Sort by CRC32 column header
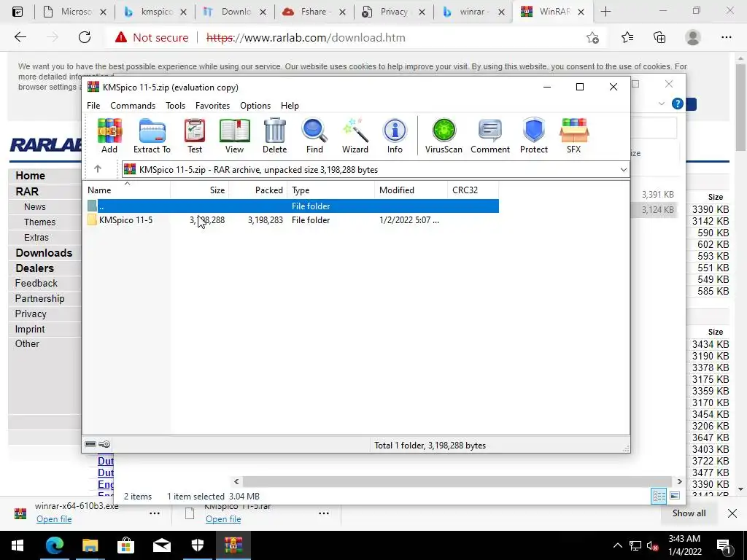This screenshot has height=560, width=747. [x=473, y=190]
